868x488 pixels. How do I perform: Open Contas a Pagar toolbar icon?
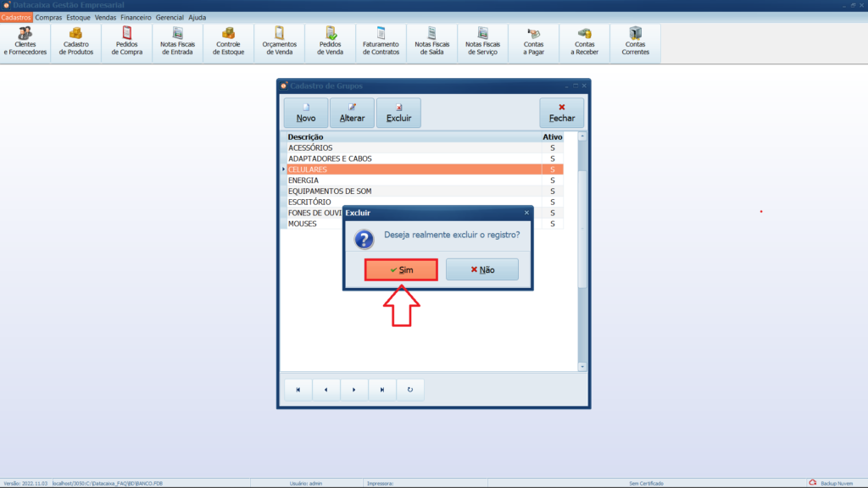click(534, 42)
